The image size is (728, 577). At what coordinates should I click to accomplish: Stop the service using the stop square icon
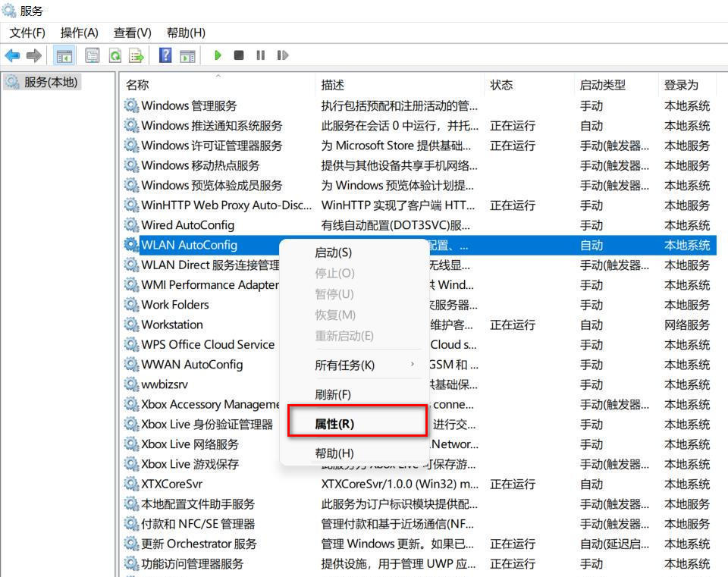238,55
